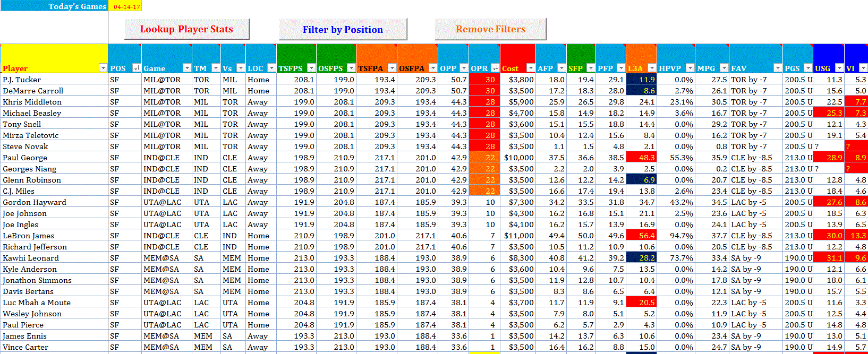Open the PFP column filter dropdown
Screen dimensions: 868x354
click(x=621, y=68)
